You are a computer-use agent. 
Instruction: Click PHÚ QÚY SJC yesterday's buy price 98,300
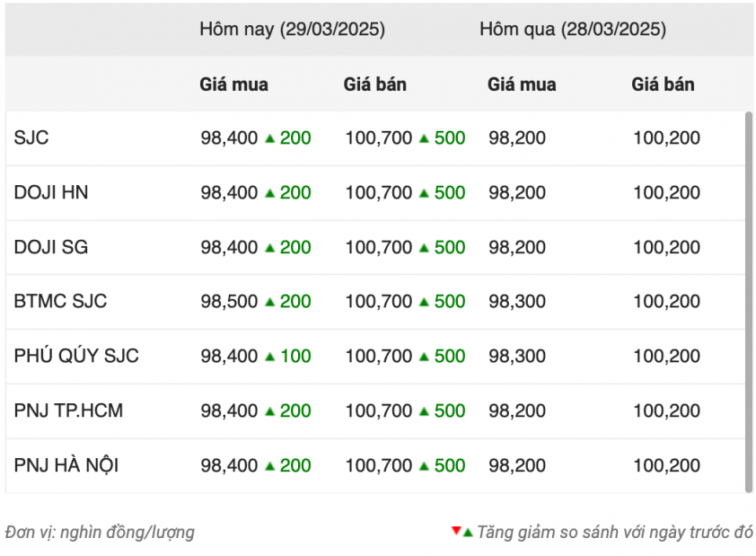(x=517, y=356)
